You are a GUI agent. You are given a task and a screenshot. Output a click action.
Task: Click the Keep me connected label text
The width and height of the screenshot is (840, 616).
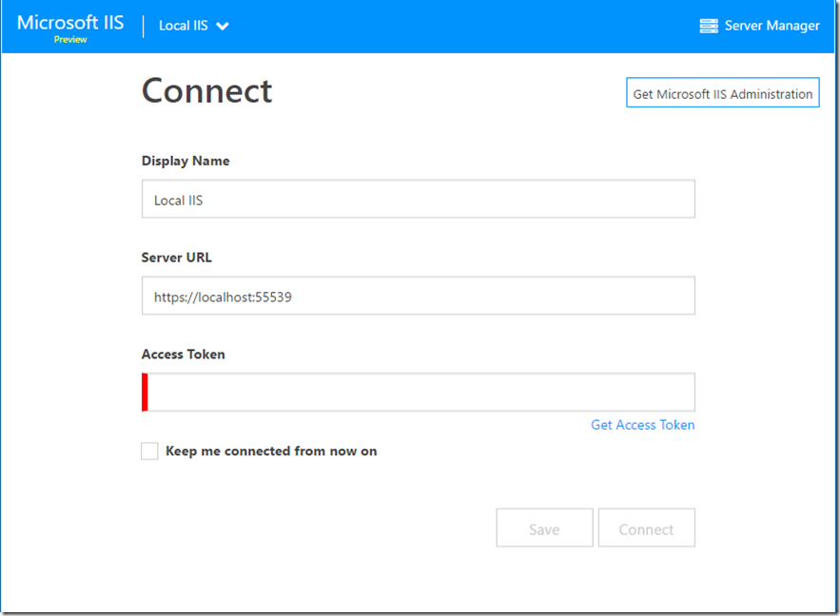[x=271, y=452]
